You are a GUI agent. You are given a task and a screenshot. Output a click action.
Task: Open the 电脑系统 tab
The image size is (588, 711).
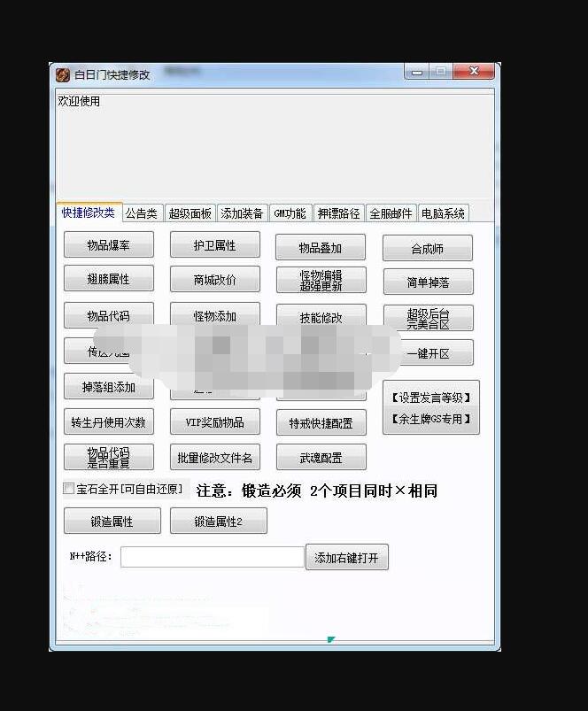coord(443,213)
